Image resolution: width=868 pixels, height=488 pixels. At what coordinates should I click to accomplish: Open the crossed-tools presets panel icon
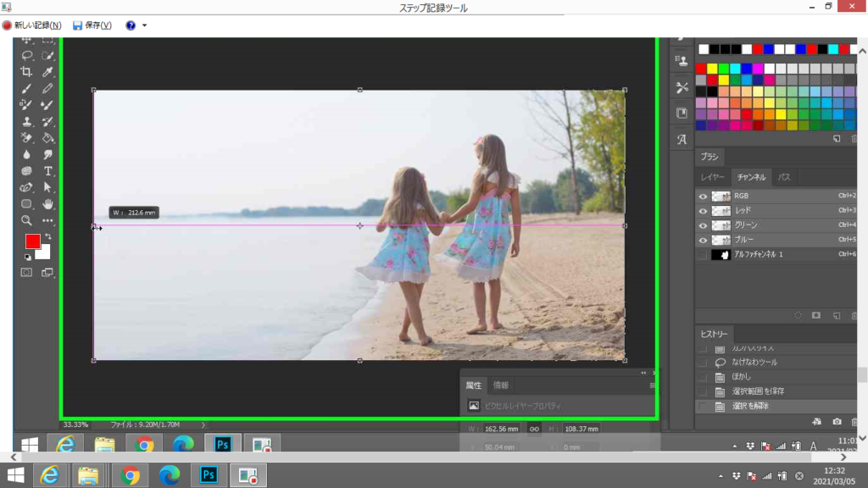coord(682,87)
